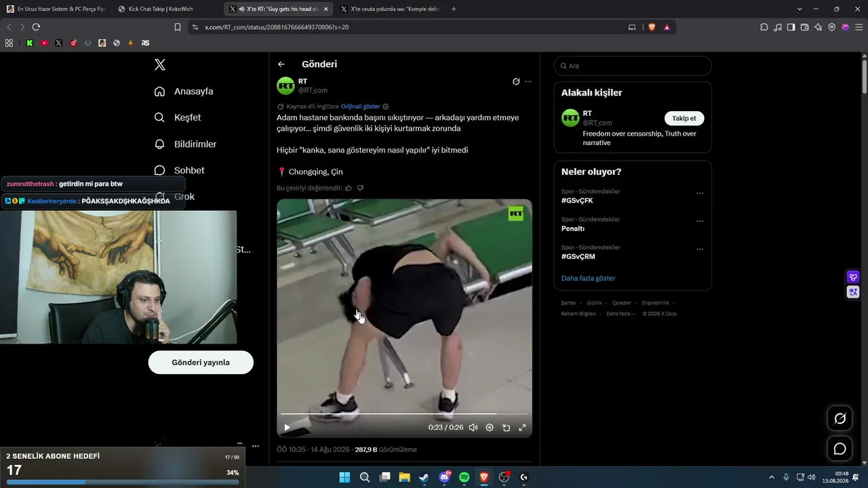Image resolution: width=868 pixels, height=488 pixels.
Task: Open the YouTube bookmark in bookmarks bar
Action: (44, 43)
